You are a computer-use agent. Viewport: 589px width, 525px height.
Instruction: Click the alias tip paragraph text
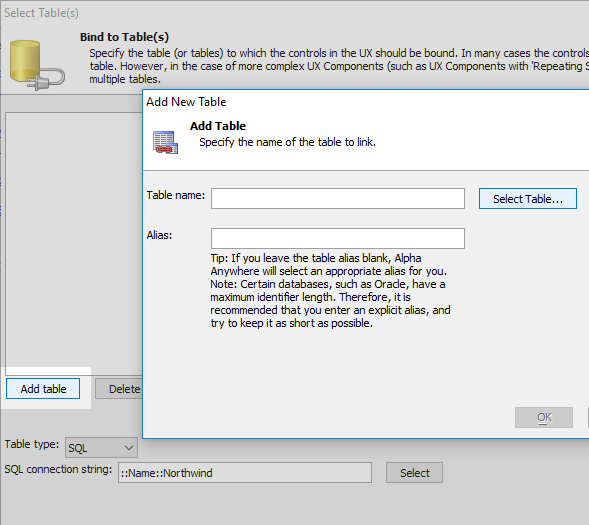330,290
